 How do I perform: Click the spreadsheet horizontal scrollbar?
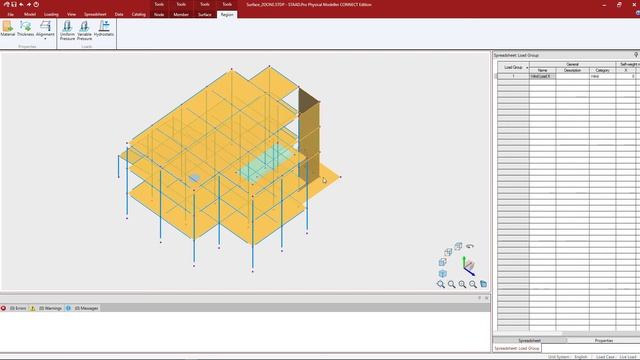[x=567, y=333]
